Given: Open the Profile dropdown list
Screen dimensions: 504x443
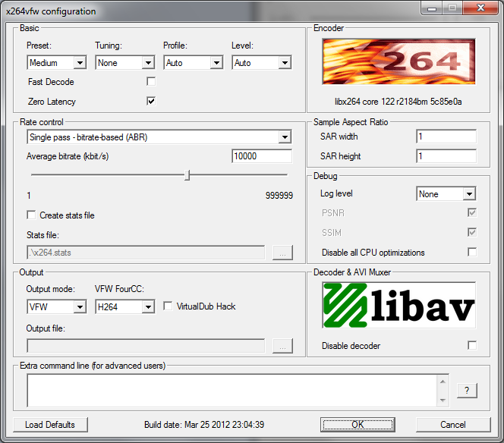Looking at the screenshot, I should point(194,63).
